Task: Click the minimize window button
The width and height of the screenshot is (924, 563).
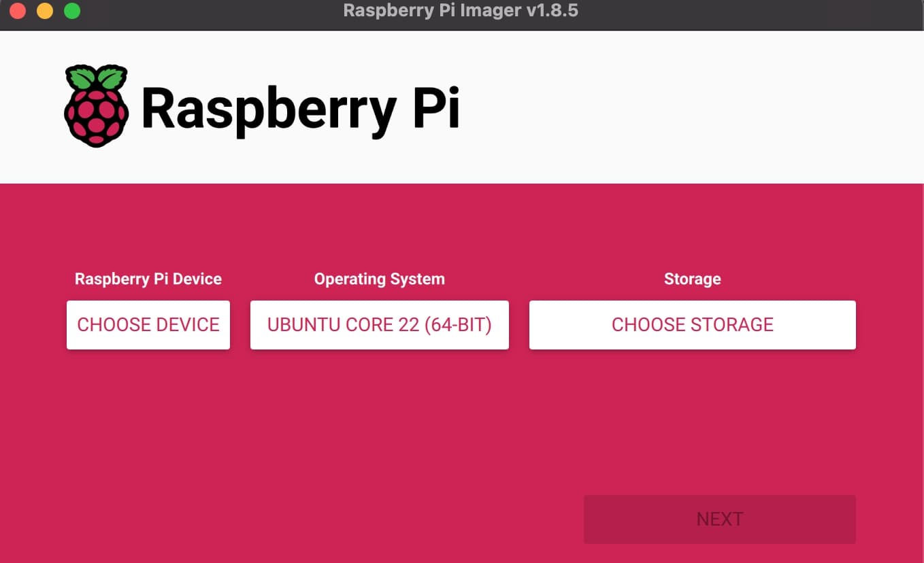Action: pyautogui.click(x=44, y=11)
